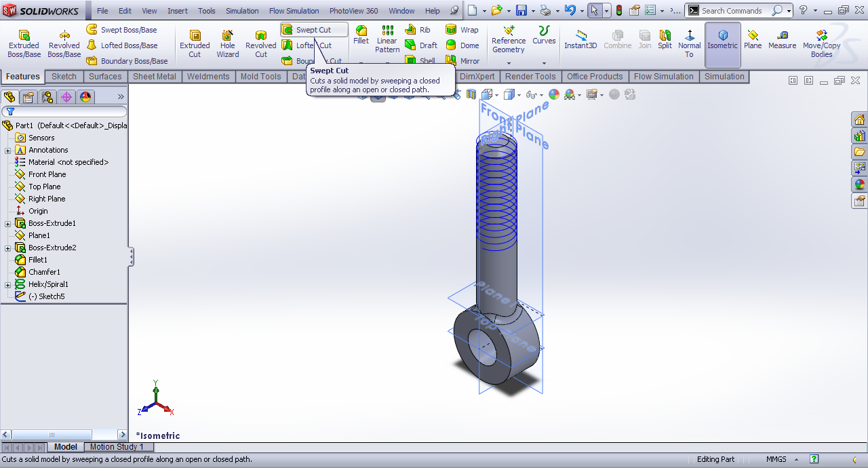The height and width of the screenshot is (468, 868).
Task: Switch to the Render Tools tab
Action: [x=530, y=77]
